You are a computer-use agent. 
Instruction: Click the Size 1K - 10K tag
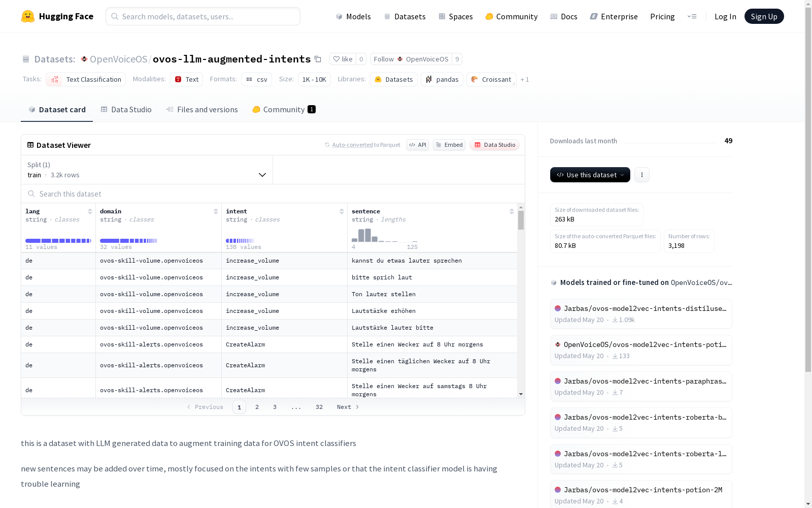coord(314,79)
